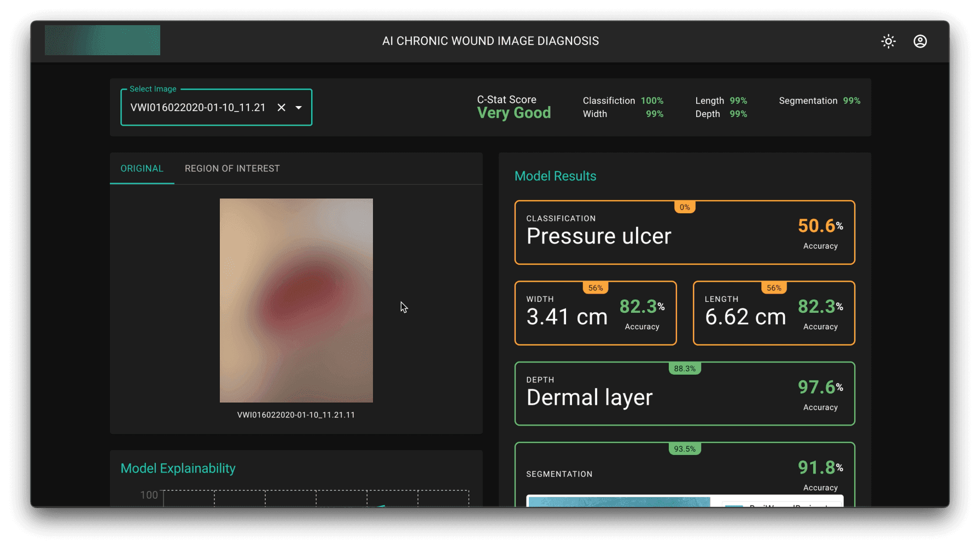Click the 0% badge on the Classification card

[x=685, y=207]
